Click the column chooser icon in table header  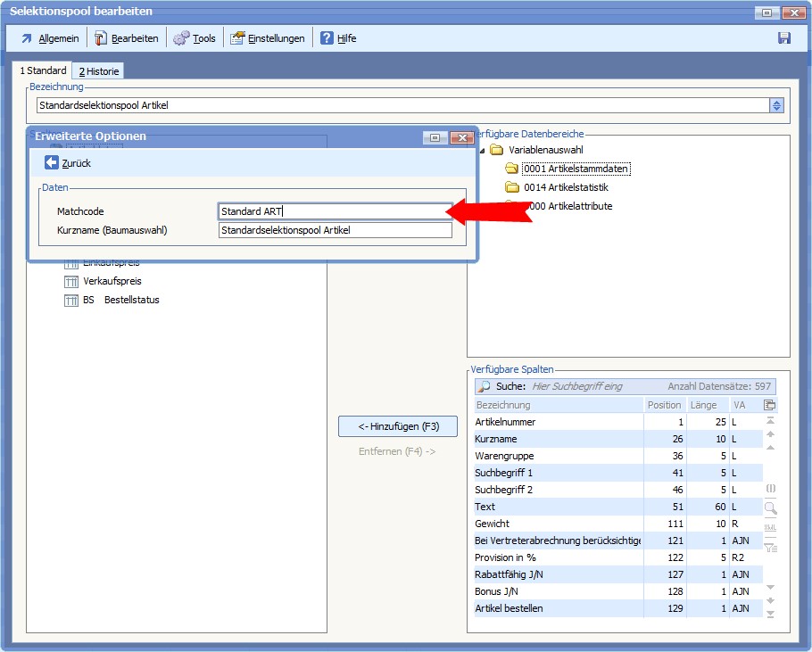[769, 405]
